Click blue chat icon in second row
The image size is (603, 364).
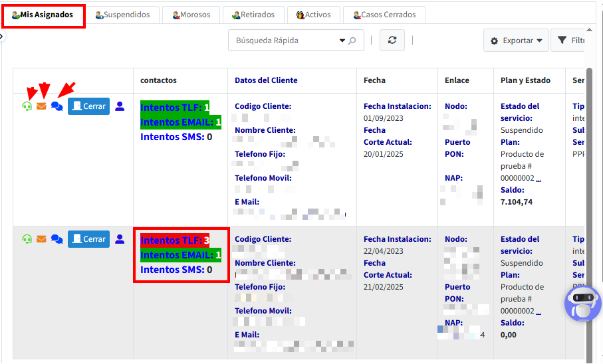tap(57, 239)
